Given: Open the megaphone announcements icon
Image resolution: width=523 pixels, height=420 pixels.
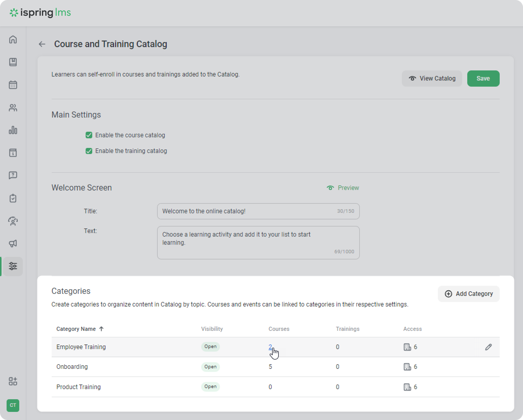Looking at the screenshot, I should tap(13, 243).
